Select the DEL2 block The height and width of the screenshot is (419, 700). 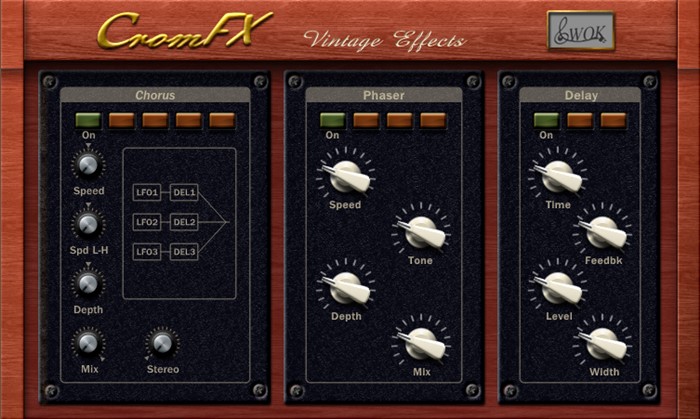click(185, 222)
